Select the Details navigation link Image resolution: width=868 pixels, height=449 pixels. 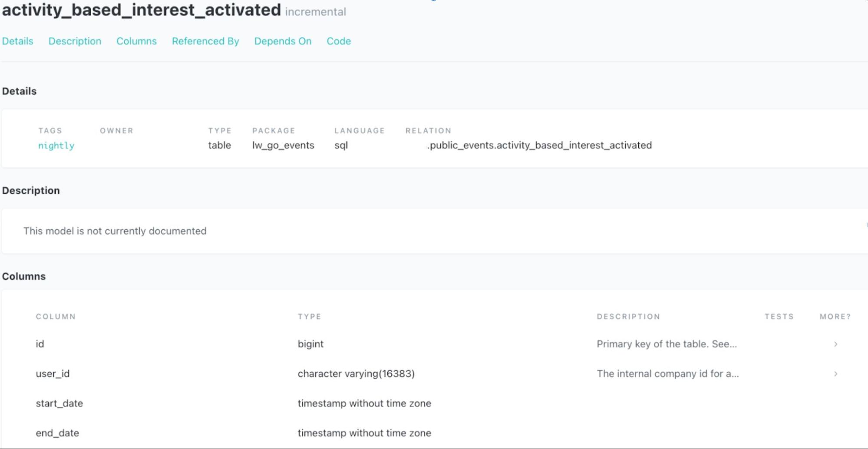coord(17,41)
